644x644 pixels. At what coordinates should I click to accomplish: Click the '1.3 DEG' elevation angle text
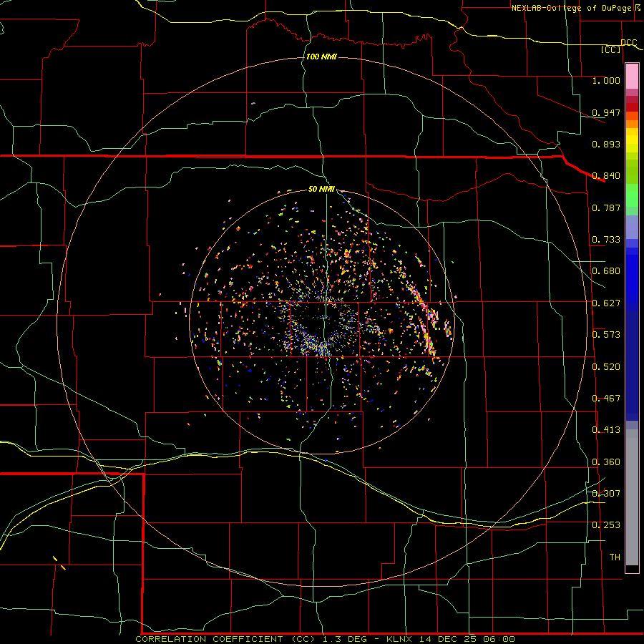[x=346, y=639]
